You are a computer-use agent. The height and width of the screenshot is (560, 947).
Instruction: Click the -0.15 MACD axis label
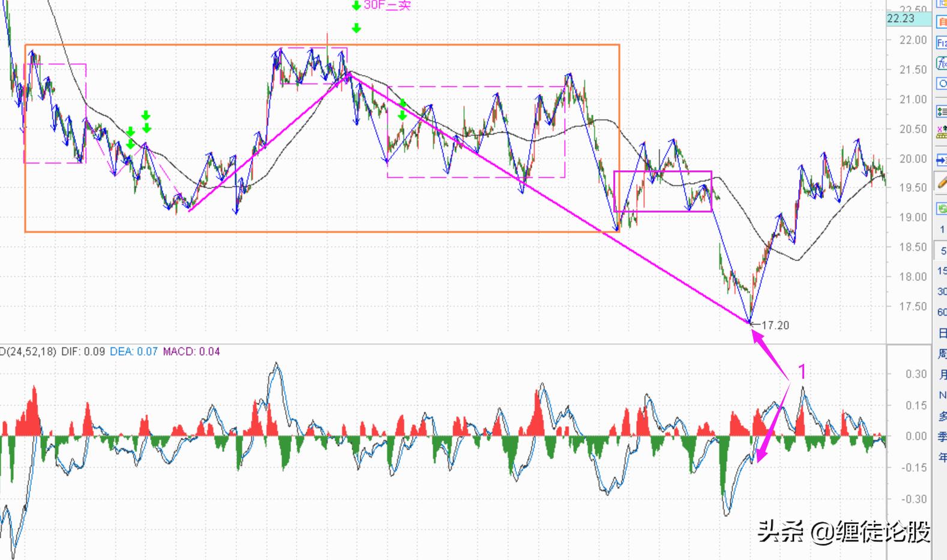(915, 468)
